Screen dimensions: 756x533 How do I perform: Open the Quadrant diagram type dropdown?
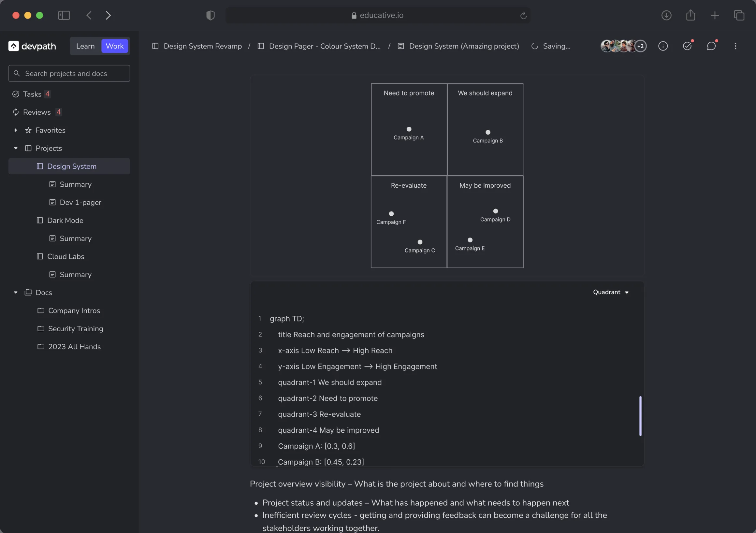(x=611, y=292)
